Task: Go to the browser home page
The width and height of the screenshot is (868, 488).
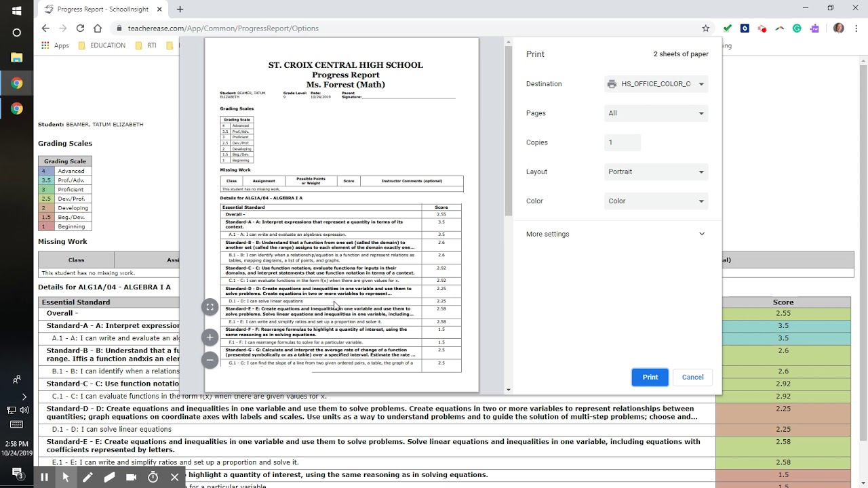Action: (98, 28)
